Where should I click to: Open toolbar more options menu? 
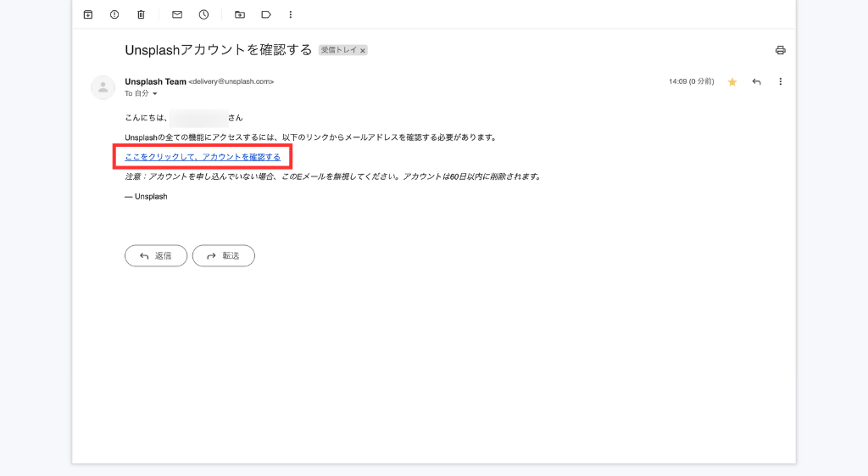[291, 14]
